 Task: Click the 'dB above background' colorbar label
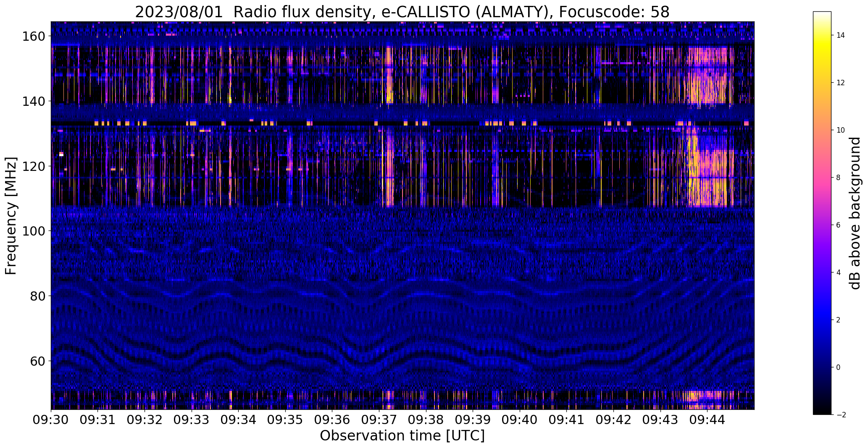coord(855,213)
